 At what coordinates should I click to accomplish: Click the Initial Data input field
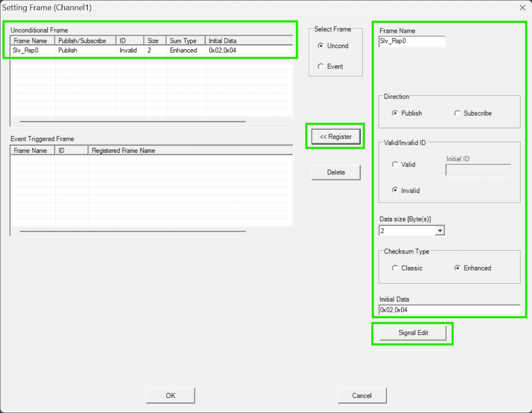449,310
